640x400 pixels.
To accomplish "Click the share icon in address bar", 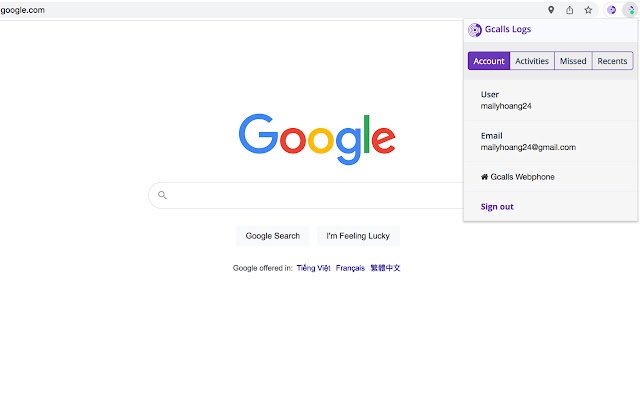I will pyautogui.click(x=569, y=10).
